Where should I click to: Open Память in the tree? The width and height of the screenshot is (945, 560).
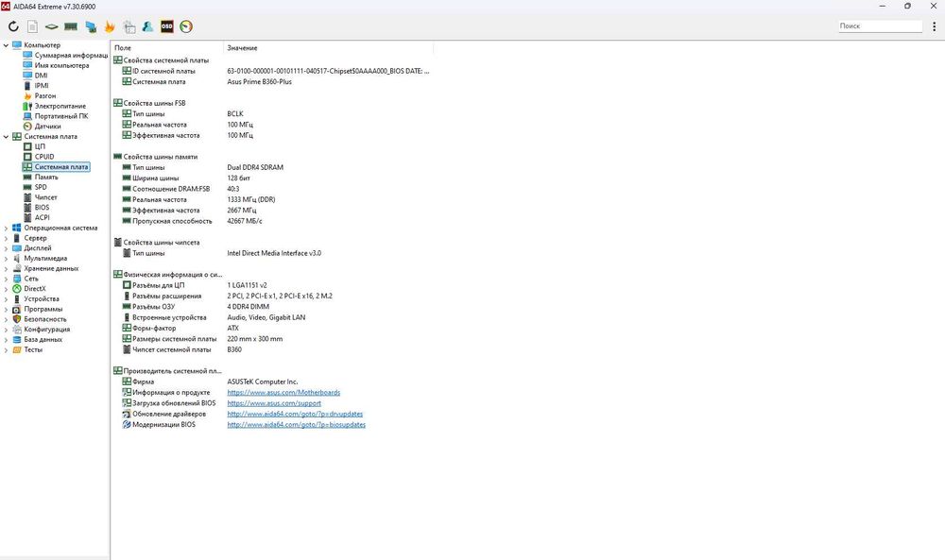(46, 177)
